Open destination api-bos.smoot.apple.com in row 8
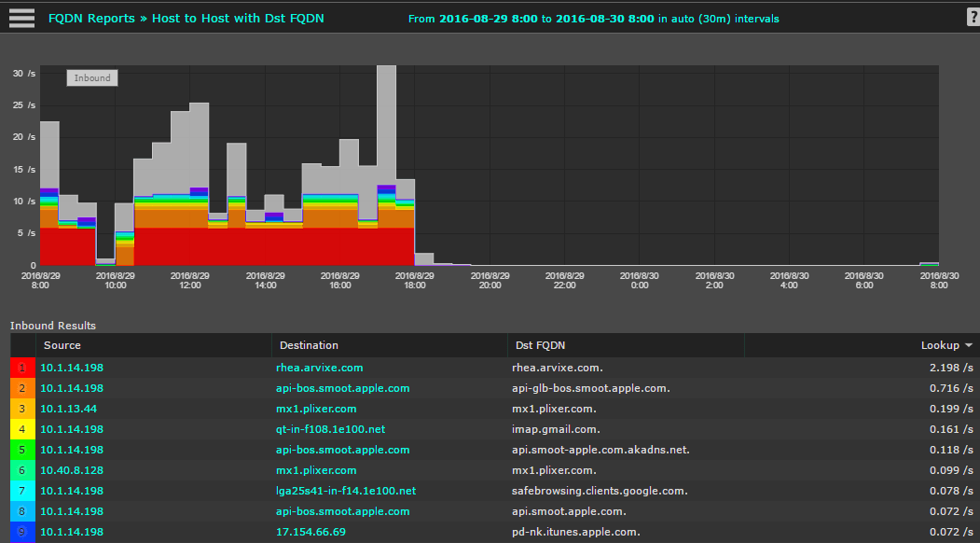The height and width of the screenshot is (543, 980). [x=342, y=511]
